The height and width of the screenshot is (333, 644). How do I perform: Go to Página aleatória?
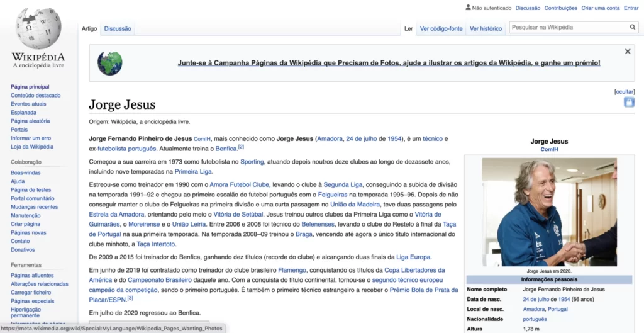tap(30, 121)
